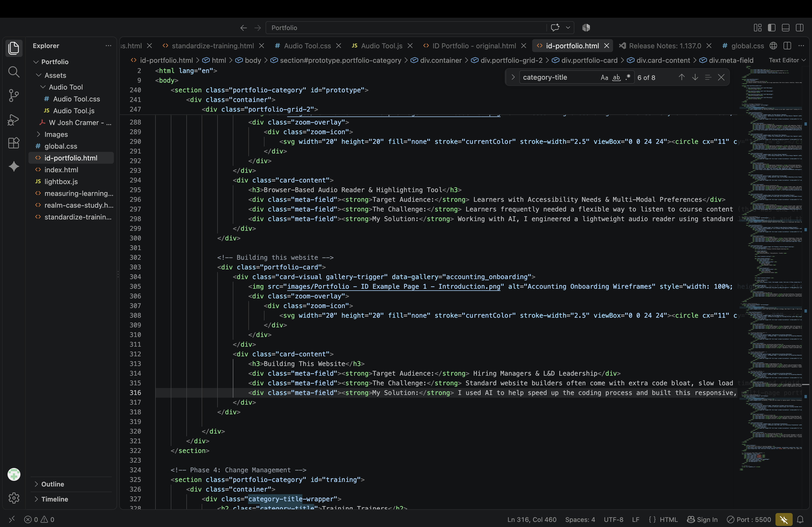Split the editor to the right
Image resolution: width=812 pixels, height=527 pixels.
point(787,46)
